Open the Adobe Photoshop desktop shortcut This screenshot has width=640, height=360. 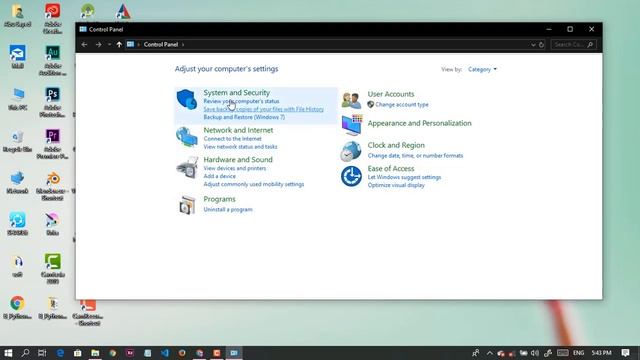(x=53, y=102)
